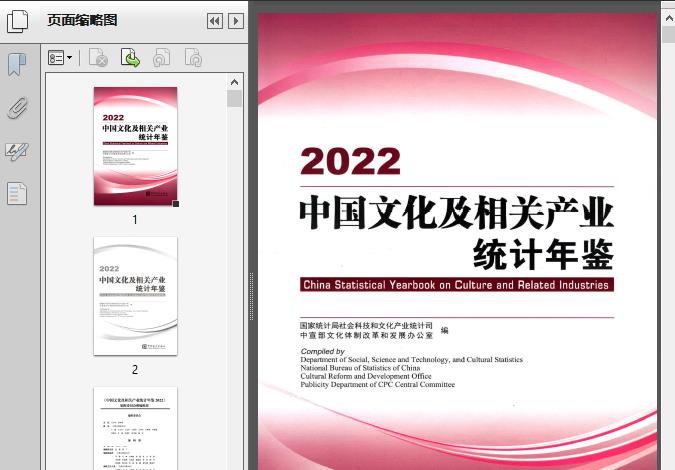Click the title 中国文化及相关产业
The height and width of the screenshot is (470, 675).
point(456,213)
